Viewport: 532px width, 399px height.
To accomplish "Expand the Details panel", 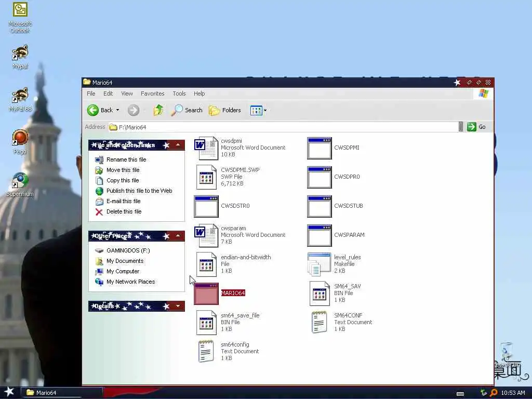I will [x=178, y=306].
